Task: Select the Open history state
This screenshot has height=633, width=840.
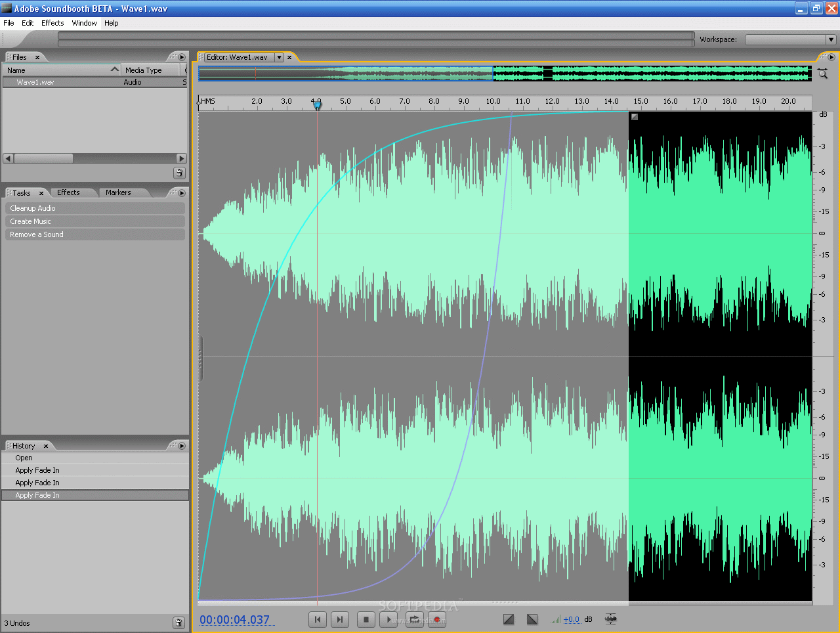Action: coord(95,458)
